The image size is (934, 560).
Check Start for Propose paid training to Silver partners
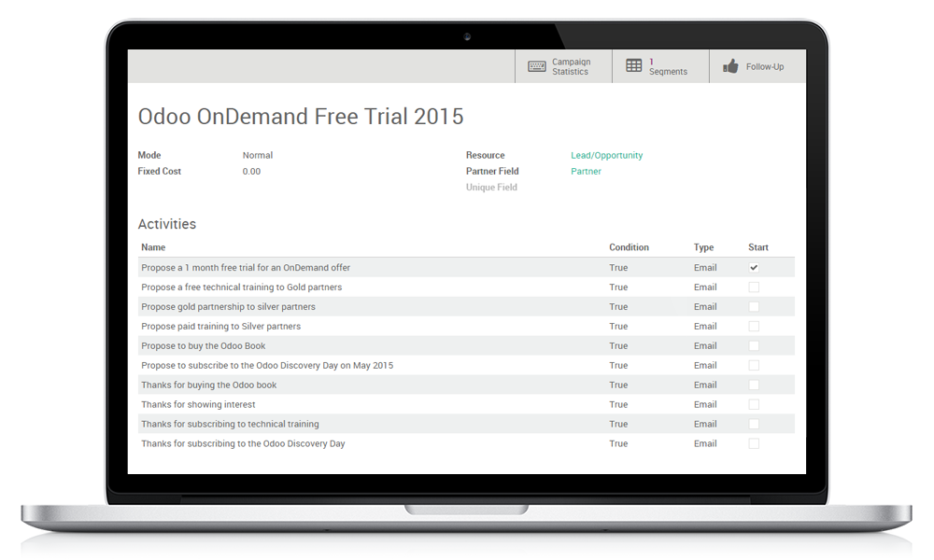click(754, 327)
